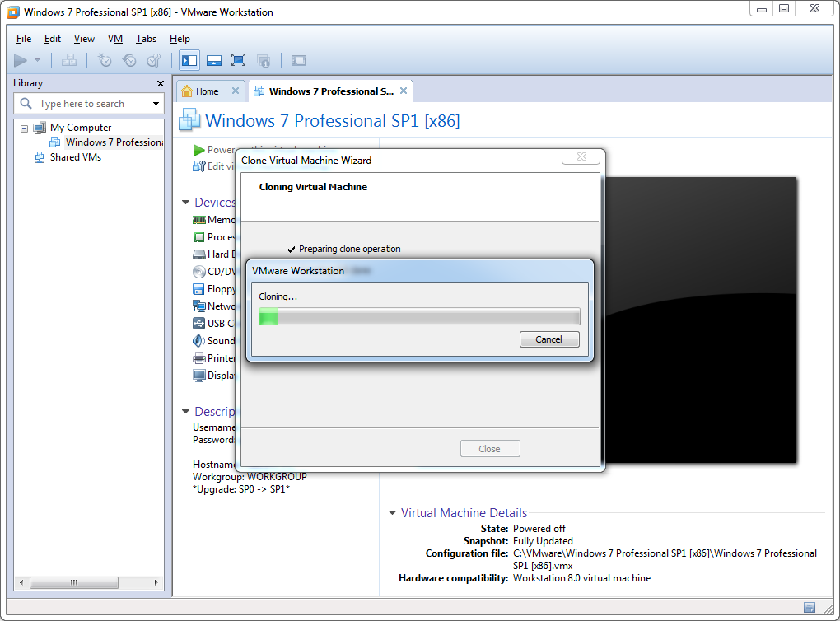The image size is (840, 621).
Task: Open the VM menu
Action: pyautogui.click(x=115, y=39)
